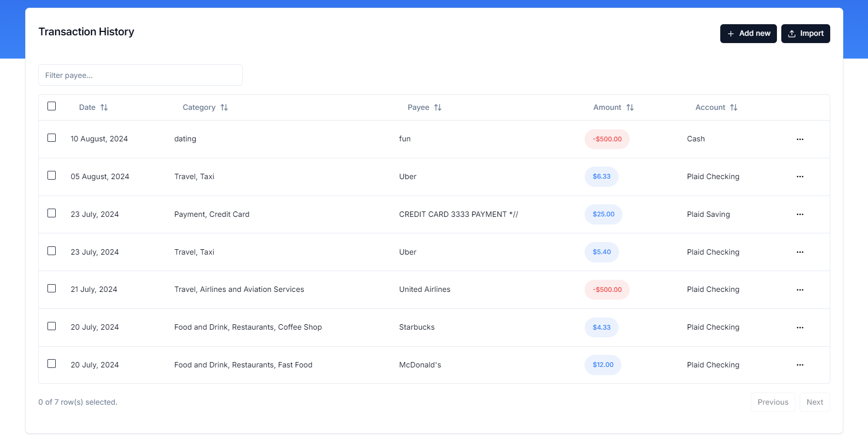This screenshot has height=441, width=868.
Task: Check the 23 July Uber transaction
Action: [52, 251]
